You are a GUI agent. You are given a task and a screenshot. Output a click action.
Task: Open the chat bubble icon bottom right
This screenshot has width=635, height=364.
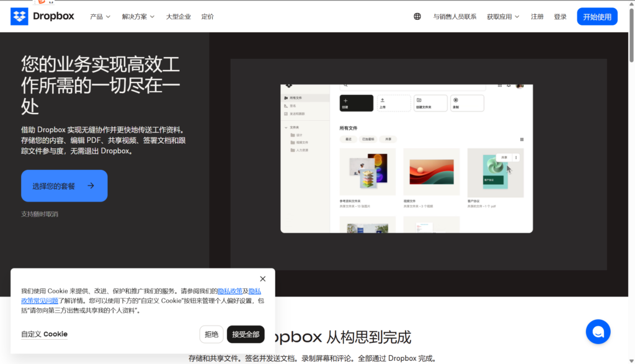click(598, 332)
